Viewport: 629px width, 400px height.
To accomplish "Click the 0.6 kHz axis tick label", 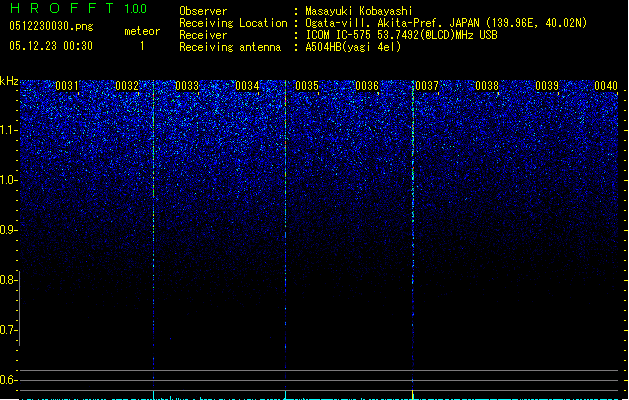I will tap(8, 380).
